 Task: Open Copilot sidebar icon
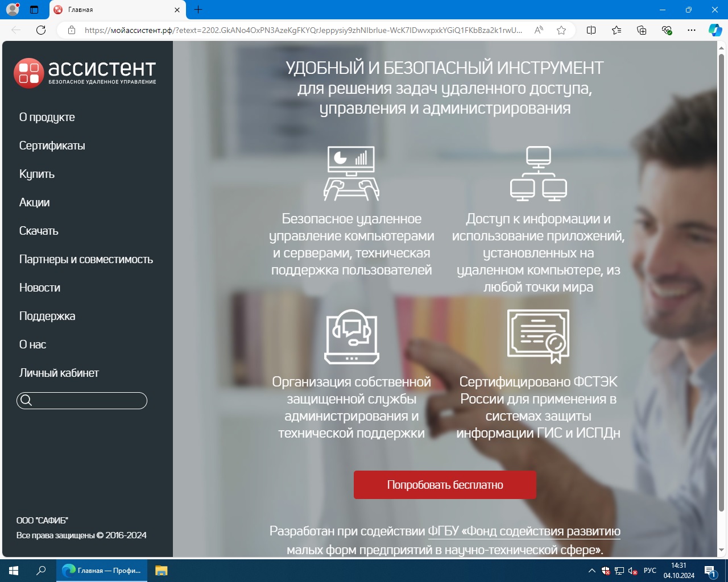tap(715, 30)
